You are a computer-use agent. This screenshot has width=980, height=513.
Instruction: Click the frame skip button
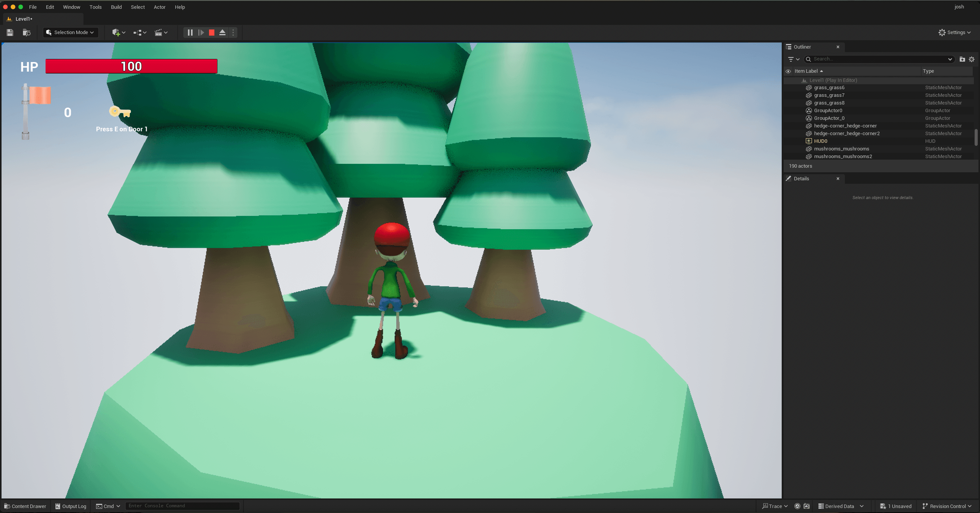click(201, 33)
